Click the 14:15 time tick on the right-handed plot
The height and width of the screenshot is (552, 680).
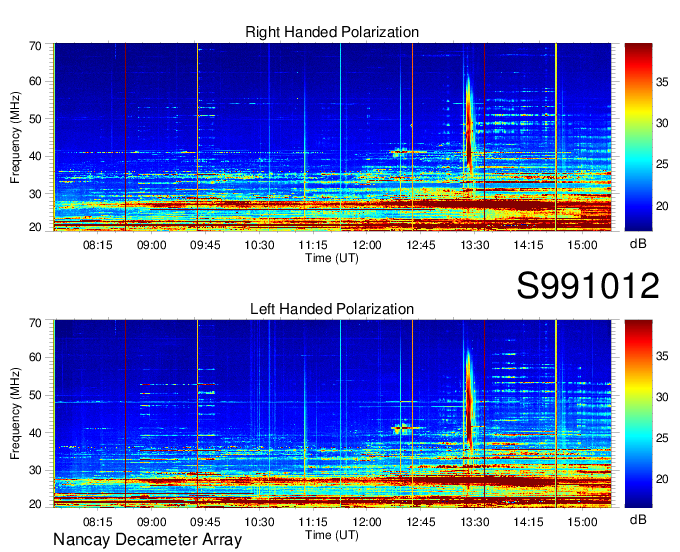click(x=529, y=245)
